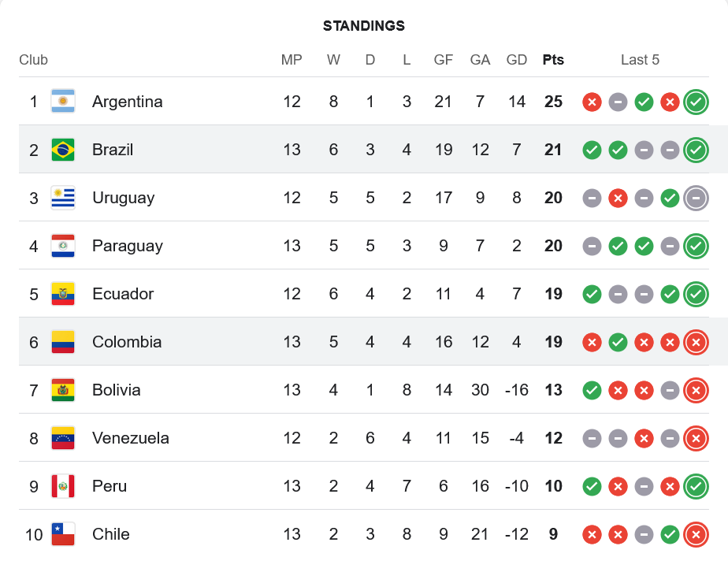Viewport: 728px width, 572px height.
Task: Click Colombia's circled latest loss icon
Action: [696, 342]
